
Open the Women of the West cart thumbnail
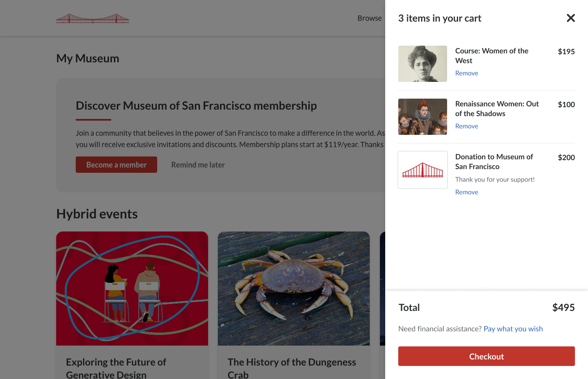[x=423, y=64]
